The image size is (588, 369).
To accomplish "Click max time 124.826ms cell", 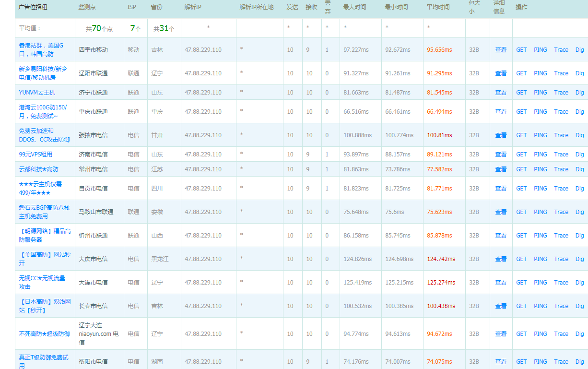I will tap(358, 259).
